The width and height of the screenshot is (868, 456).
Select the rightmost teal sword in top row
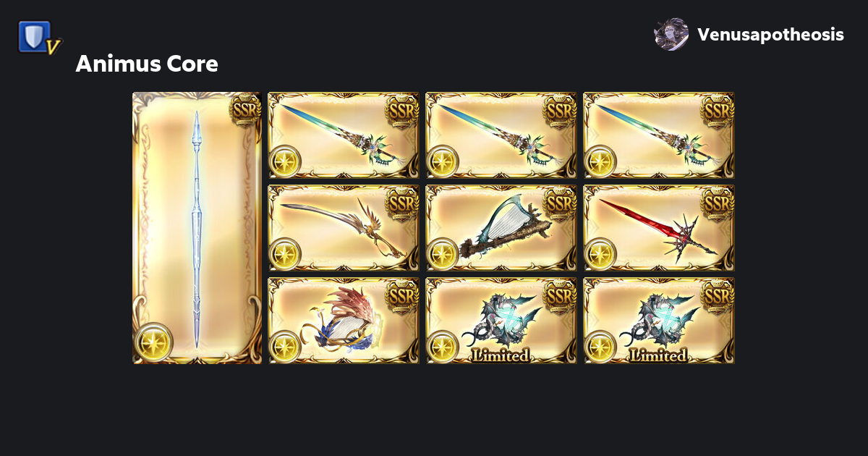tap(659, 135)
